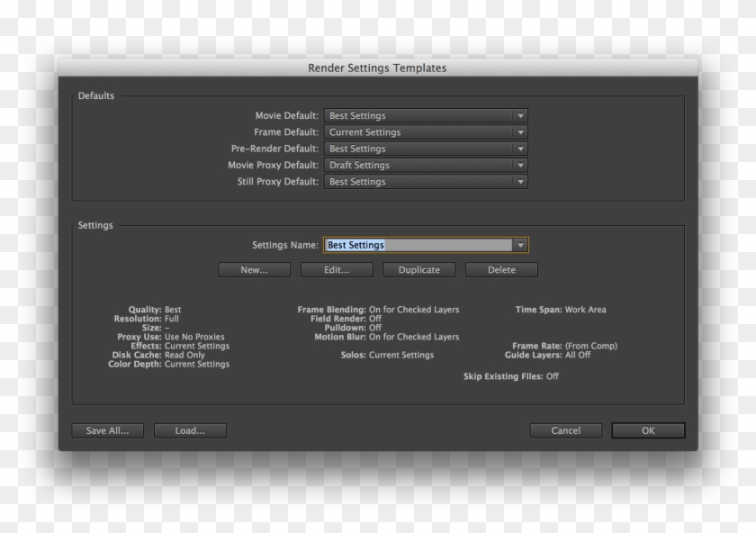Open the Pre-Render Default dropdown
756x533 pixels.
point(426,149)
